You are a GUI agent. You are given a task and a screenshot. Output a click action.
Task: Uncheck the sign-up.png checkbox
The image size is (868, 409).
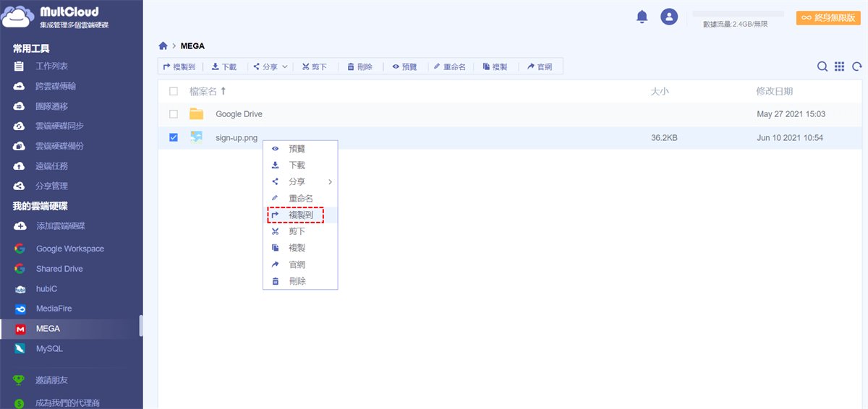coord(173,137)
